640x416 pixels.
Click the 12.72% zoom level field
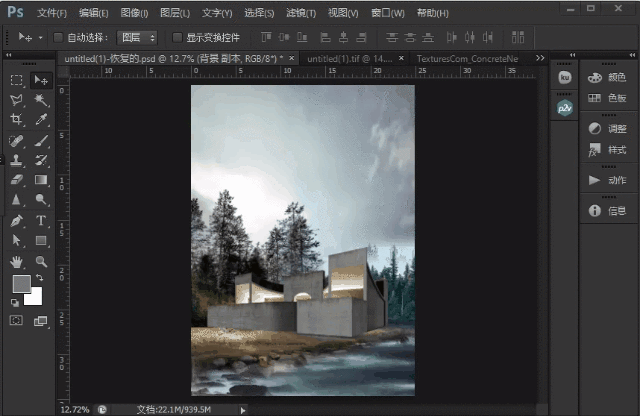click(75, 409)
